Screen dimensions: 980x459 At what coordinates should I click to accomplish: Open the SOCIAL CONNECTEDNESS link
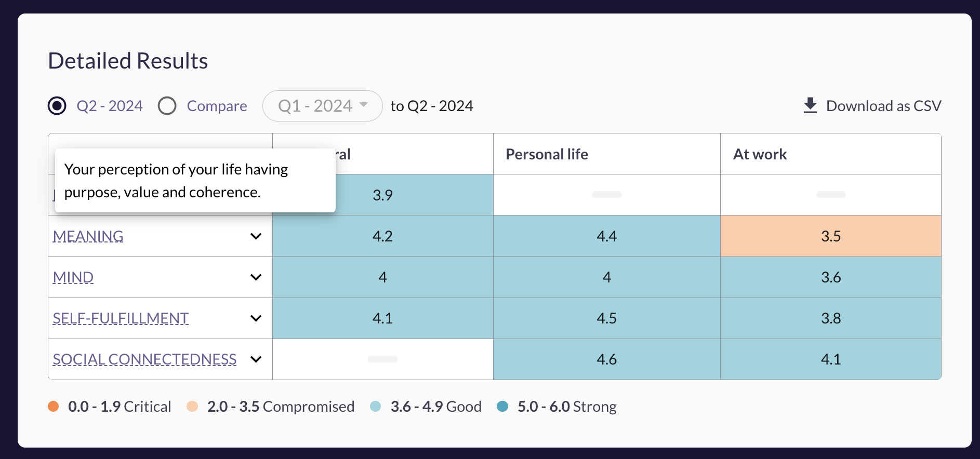coord(144,359)
